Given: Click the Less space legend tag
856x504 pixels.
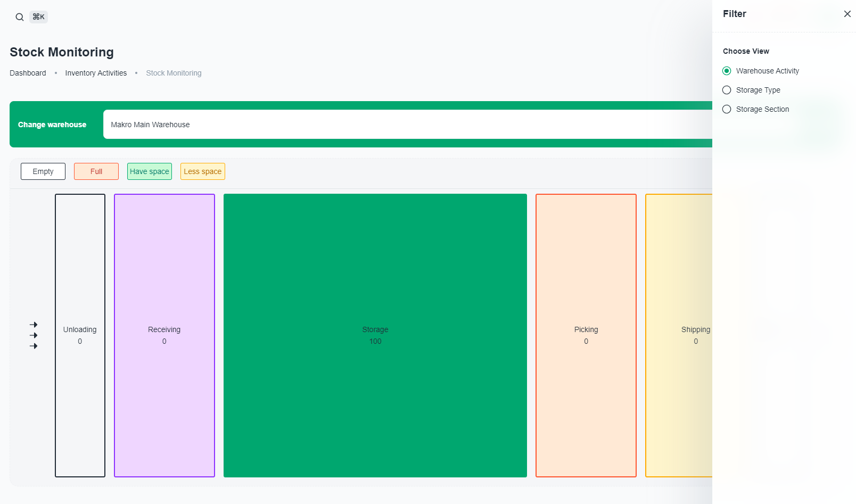Looking at the screenshot, I should click(x=203, y=171).
